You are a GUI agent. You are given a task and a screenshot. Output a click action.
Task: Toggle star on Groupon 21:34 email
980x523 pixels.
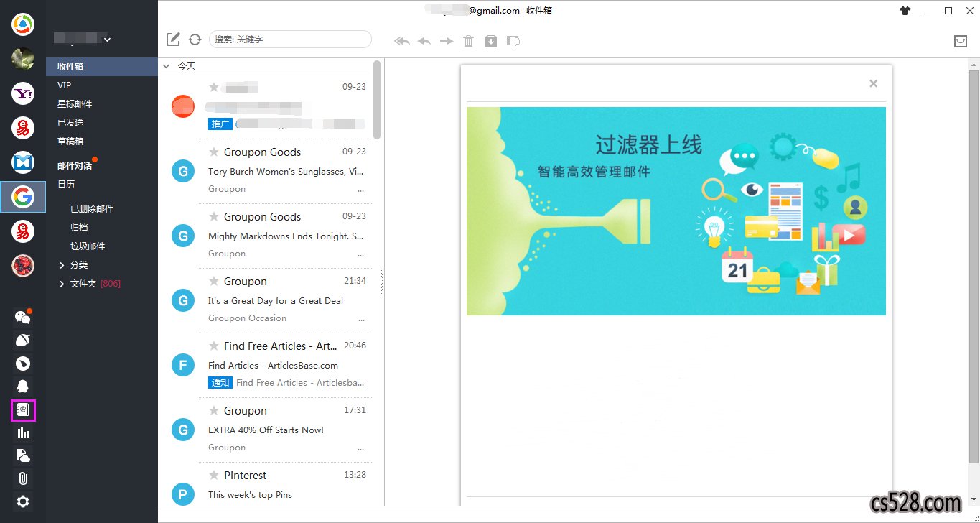click(x=213, y=281)
